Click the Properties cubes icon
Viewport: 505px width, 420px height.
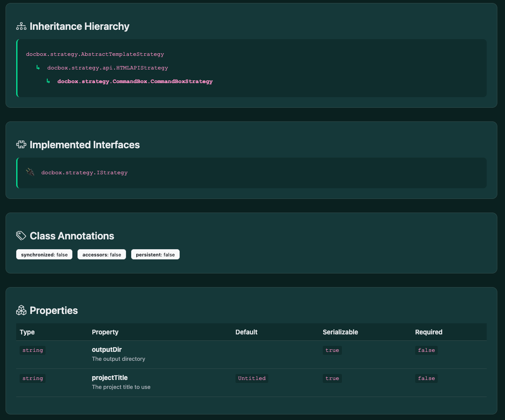[x=21, y=311]
